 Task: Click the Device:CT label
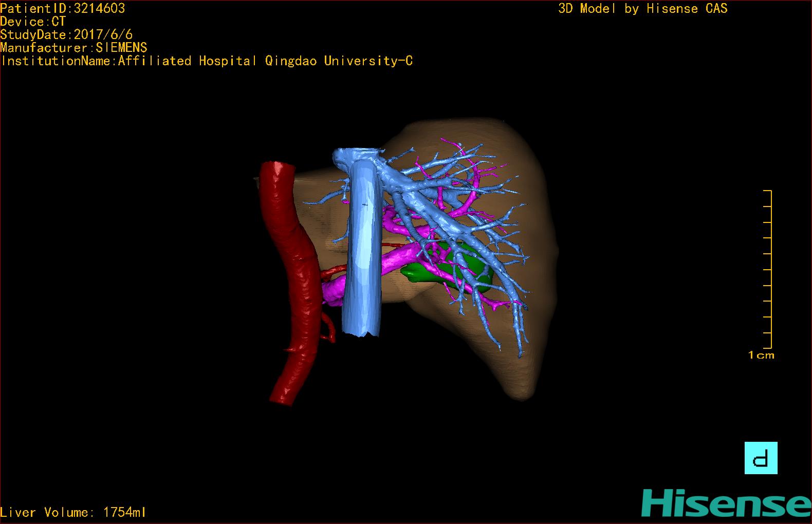(x=33, y=22)
